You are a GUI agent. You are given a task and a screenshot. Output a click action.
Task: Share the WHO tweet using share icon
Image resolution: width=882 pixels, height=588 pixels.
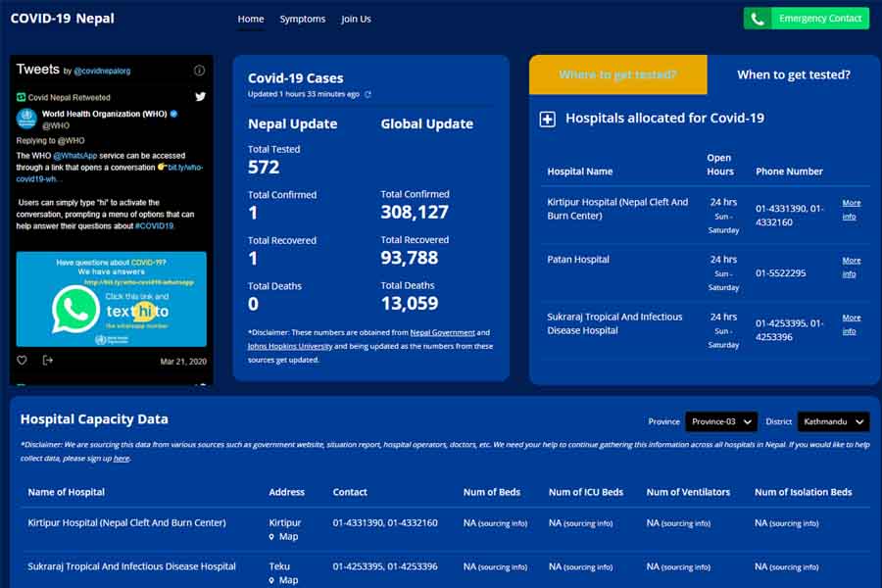(x=48, y=361)
